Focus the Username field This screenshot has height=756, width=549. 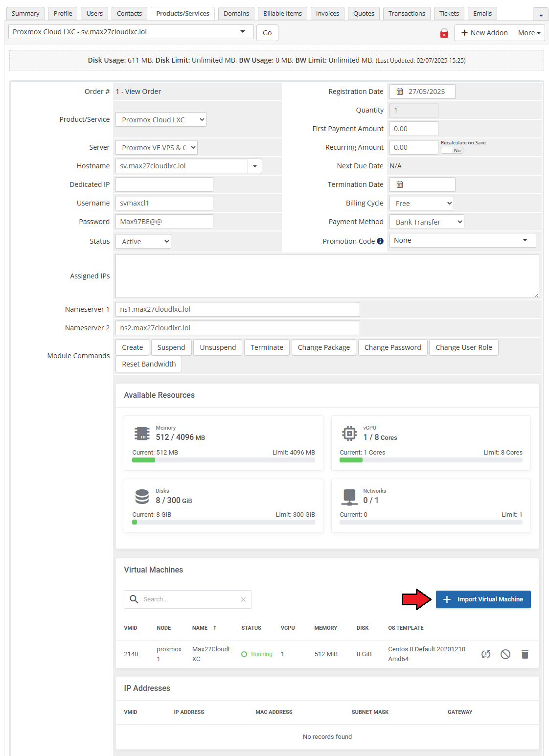pyautogui.click(x=164, y=203)
